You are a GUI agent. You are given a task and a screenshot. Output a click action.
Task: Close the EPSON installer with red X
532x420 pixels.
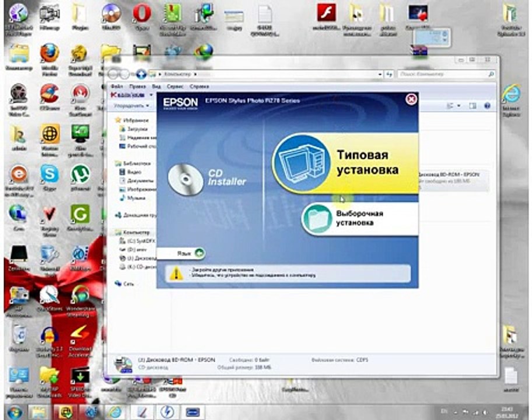(411, 99)
